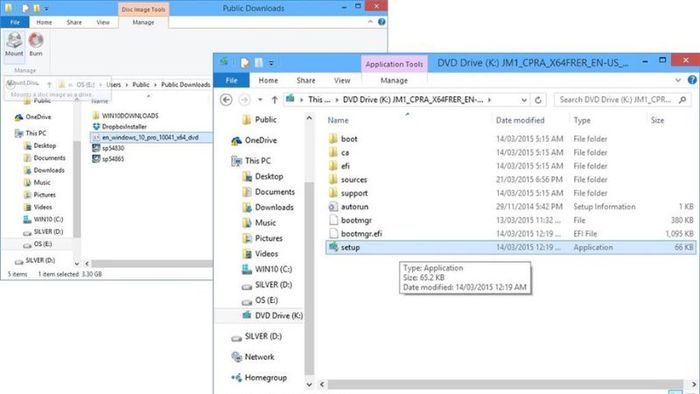Open SILVER (D:) at bottom of Public Downloads pane
Screen dimensions: 700x394
(x=35, y=261)
